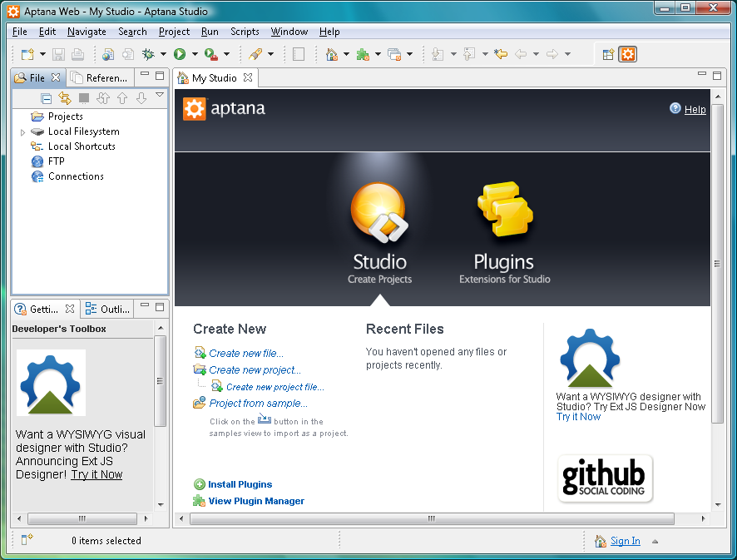Open the Aptana perspective icon

pyautogui.click(x=628, y=54)
